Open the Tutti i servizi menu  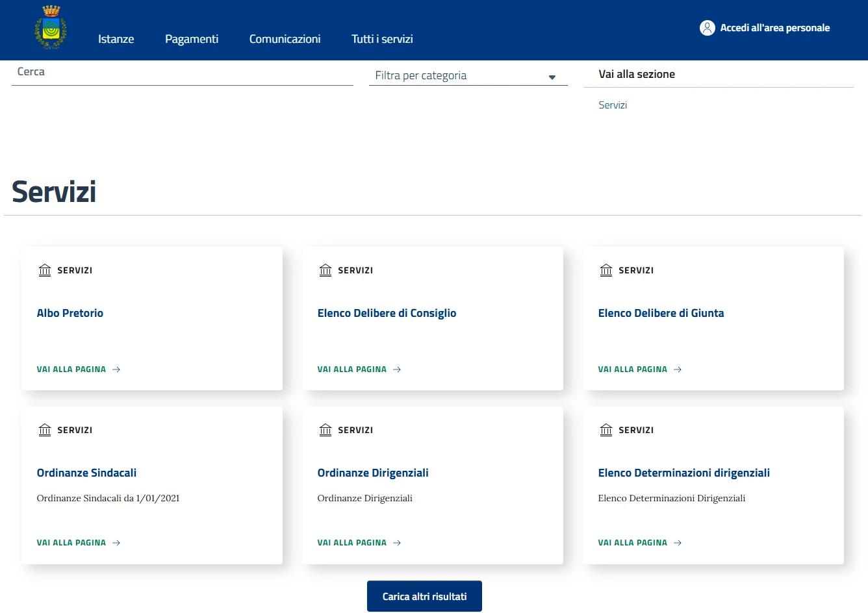pos(382,39)
